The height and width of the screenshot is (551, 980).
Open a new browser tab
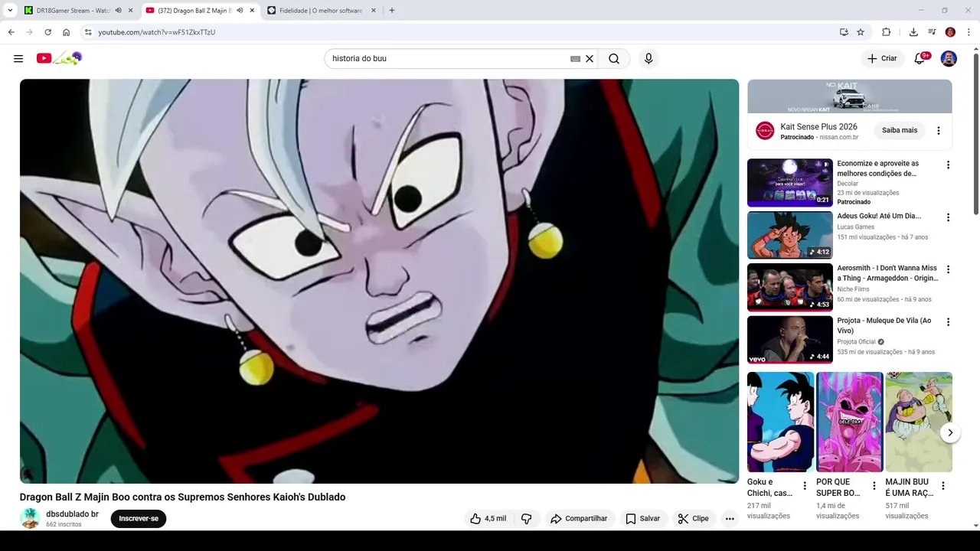(x=392, y=11)
